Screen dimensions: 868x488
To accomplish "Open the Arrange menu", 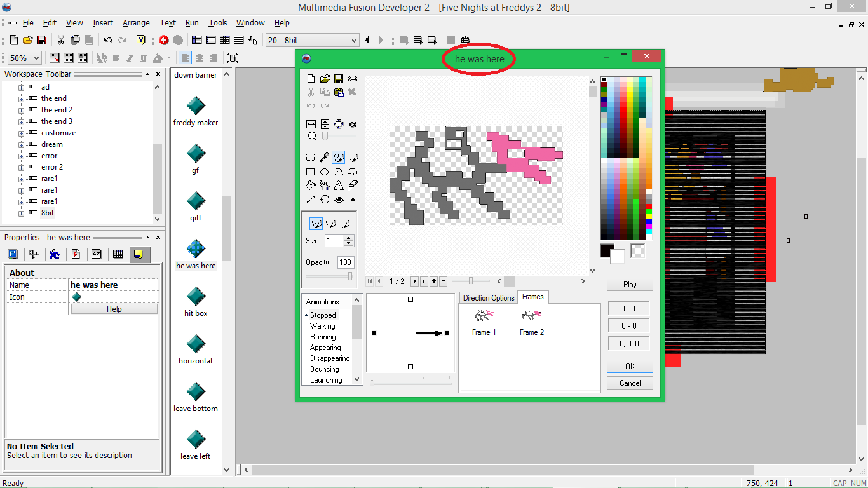I will click(136, 23).
